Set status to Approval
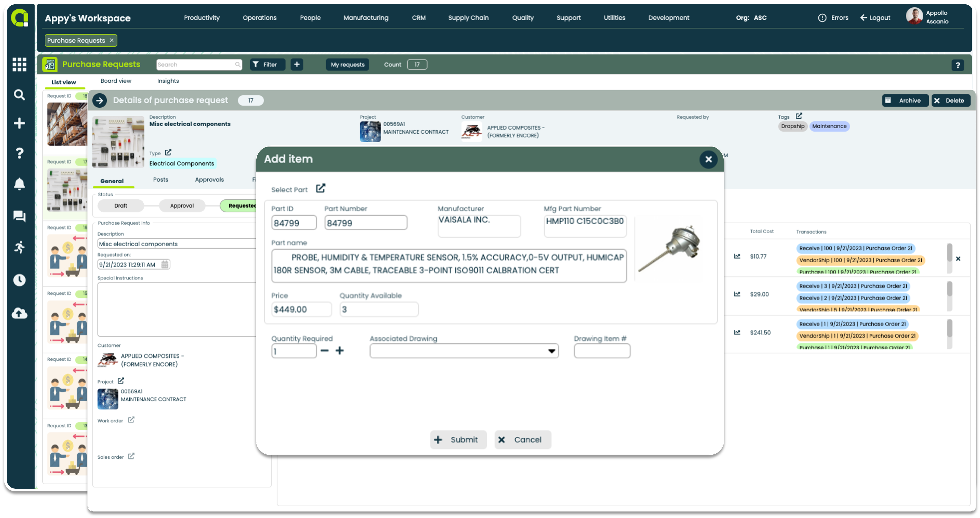Image resolution: width=980 pixels, height=518 pixels. (182, 206)
